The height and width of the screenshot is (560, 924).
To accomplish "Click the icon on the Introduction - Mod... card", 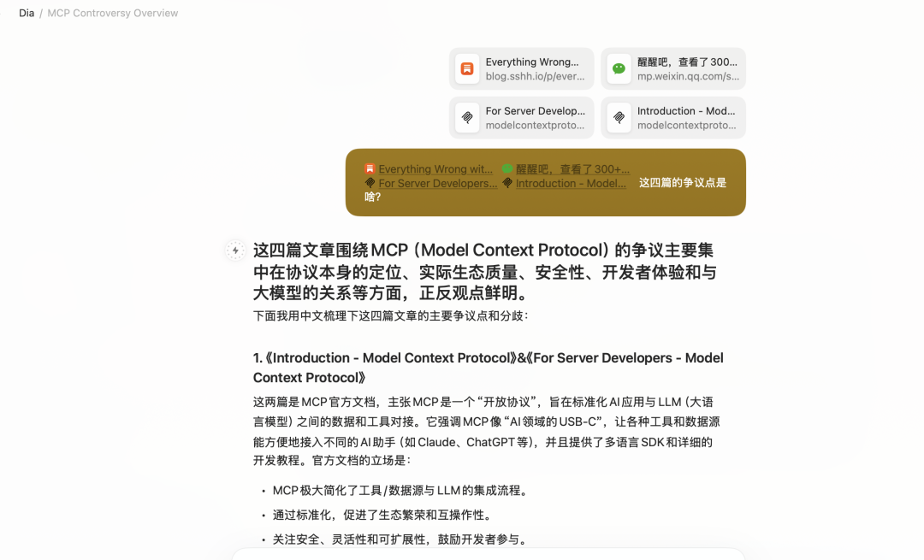I will coord(619,118).
